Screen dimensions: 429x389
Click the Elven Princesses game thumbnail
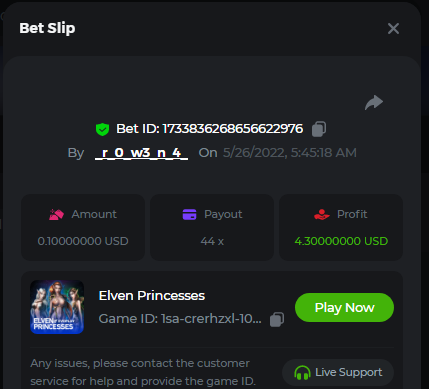click(x=57, y=307)
